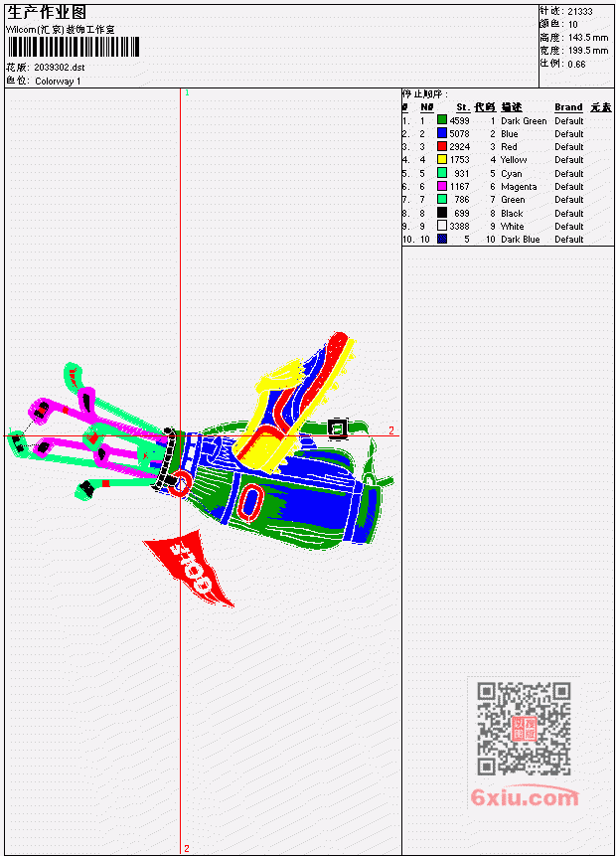
Task: Click the stitch count 699
Action: click(x=462, y=214)
